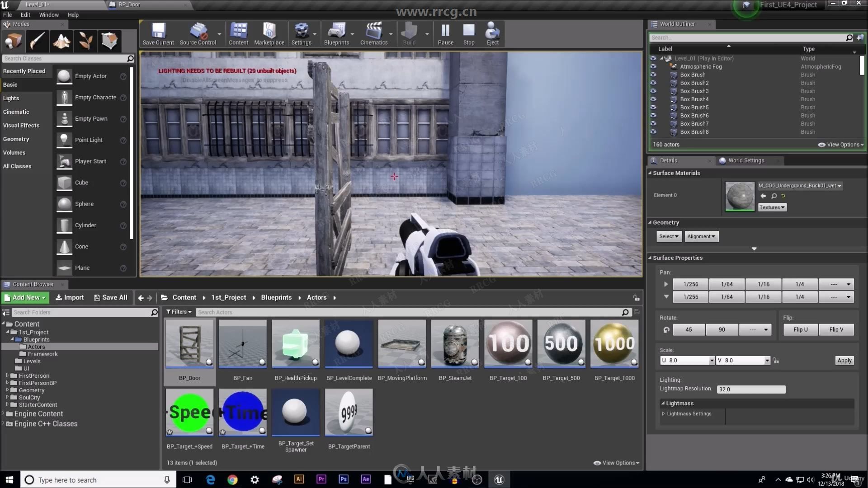Click the Save All button in Content Browser
Viewport: 868px width, 488px height.
point(111,297)
